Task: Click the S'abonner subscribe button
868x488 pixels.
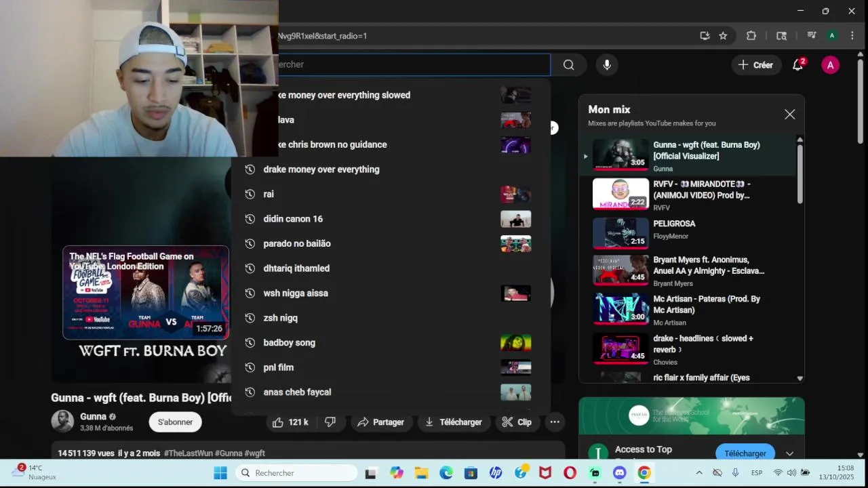Action: coord(175,422)
